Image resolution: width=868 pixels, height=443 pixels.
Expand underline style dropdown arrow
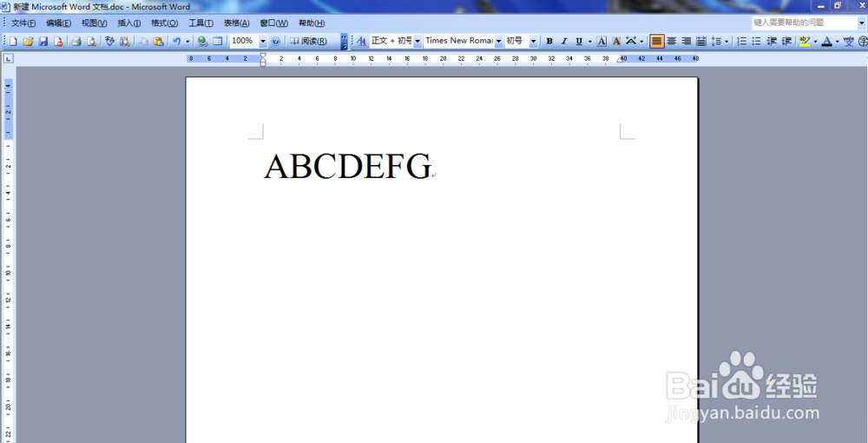[x=589, y=41]
